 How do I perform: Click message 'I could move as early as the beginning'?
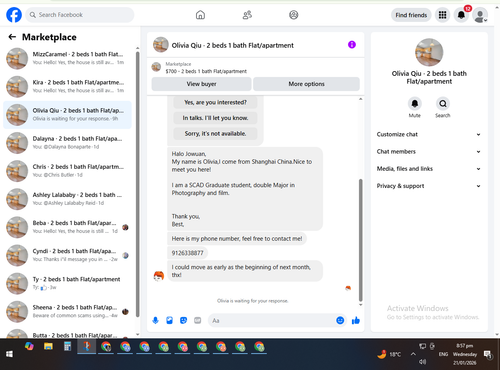[245, 271]
